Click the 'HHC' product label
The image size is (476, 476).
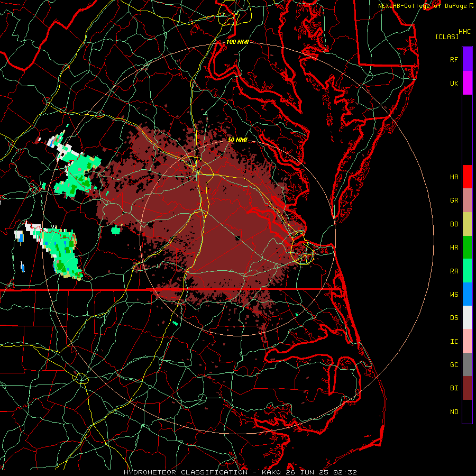464,32
